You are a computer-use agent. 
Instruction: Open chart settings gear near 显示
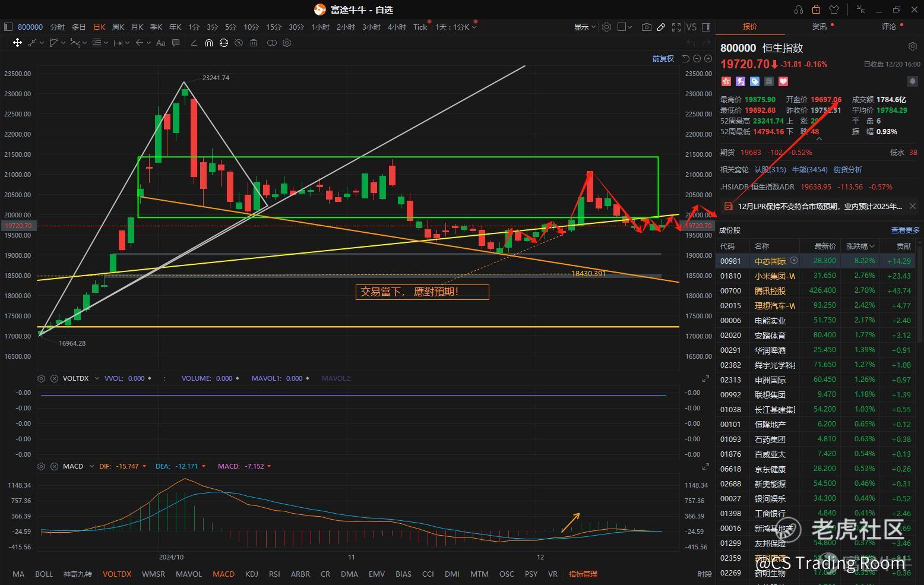[x=606, y=27]
